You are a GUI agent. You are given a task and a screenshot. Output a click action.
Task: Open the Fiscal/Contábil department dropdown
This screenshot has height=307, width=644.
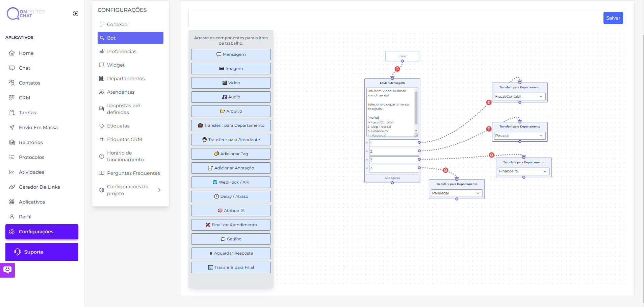(519, 96)
